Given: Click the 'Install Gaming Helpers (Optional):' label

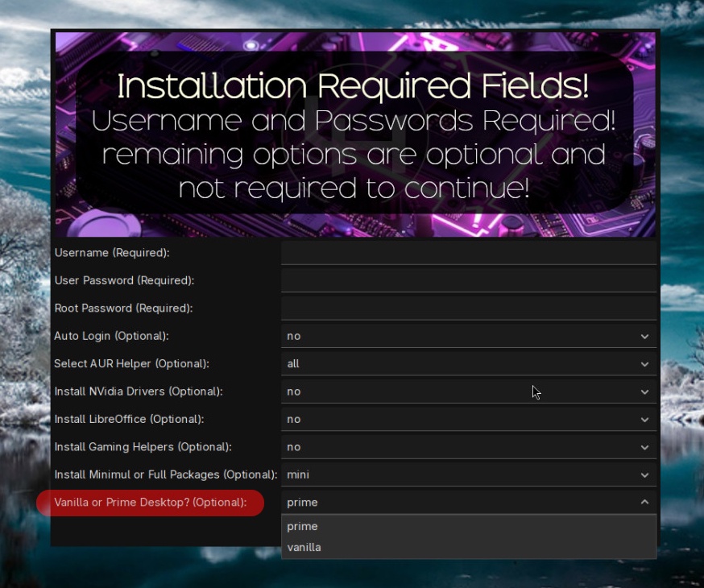Looking at the screenshot, I should point(143,447).
